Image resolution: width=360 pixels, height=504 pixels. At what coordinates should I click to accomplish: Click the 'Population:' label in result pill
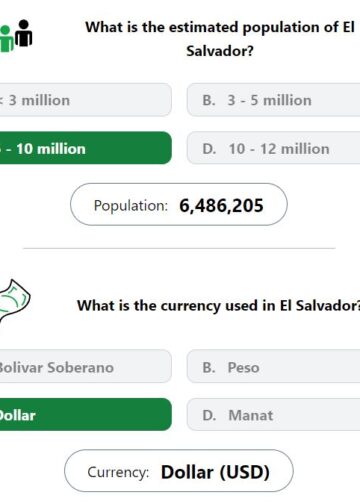131,205
